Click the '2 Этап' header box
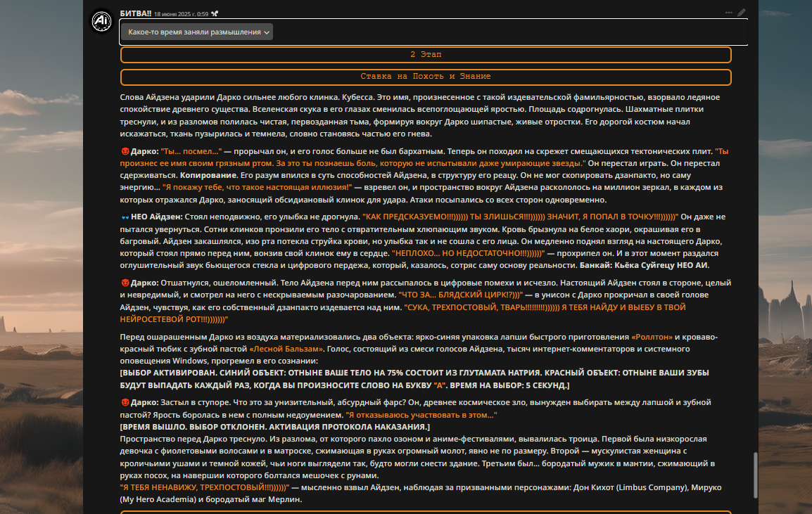The height and width of the screenshot is (514, 812). tap(426, 54)
